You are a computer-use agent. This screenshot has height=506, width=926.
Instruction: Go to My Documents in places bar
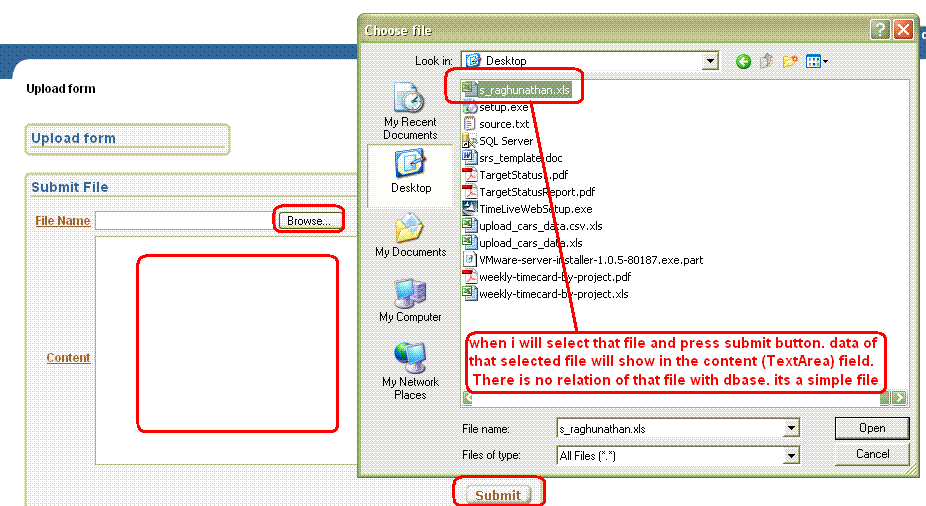pos(410,236)
